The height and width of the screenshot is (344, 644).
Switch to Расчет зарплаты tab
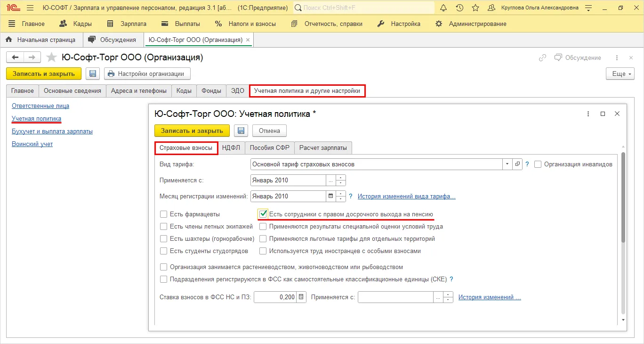point(323,148)
